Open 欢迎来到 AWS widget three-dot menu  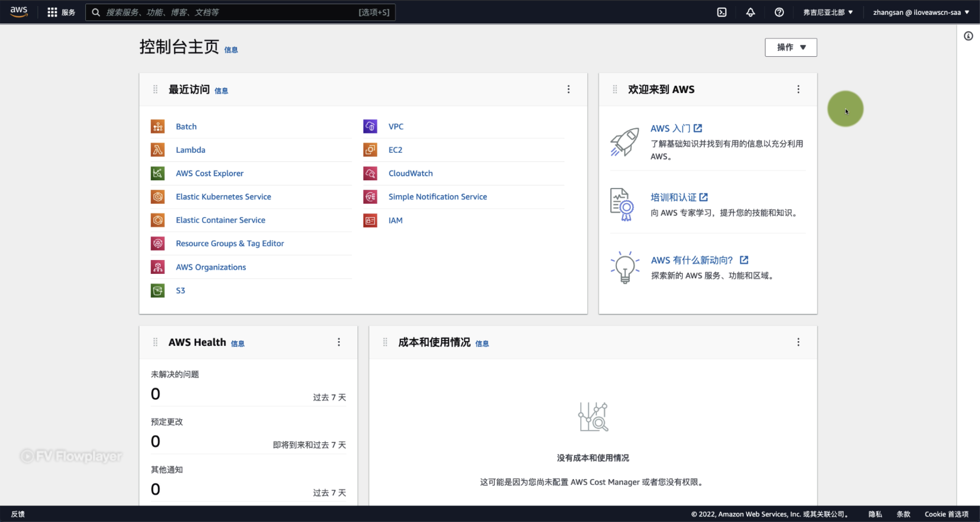[x=798, y=90]
